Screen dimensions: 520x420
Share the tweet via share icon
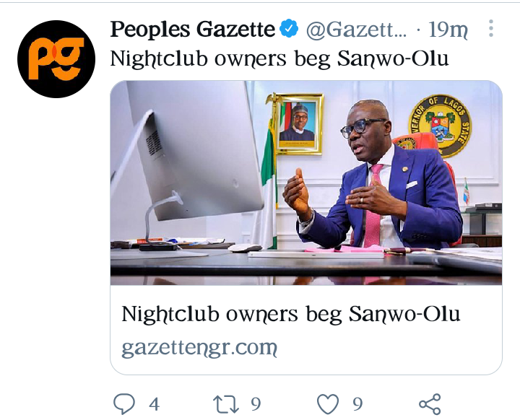(430, 404)
